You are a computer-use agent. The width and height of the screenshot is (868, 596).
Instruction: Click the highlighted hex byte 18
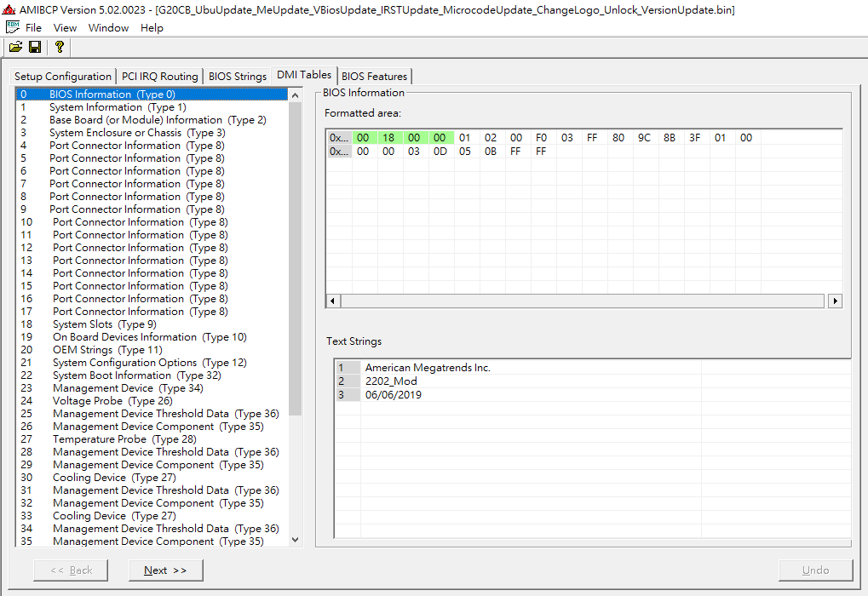coord(388,137)
